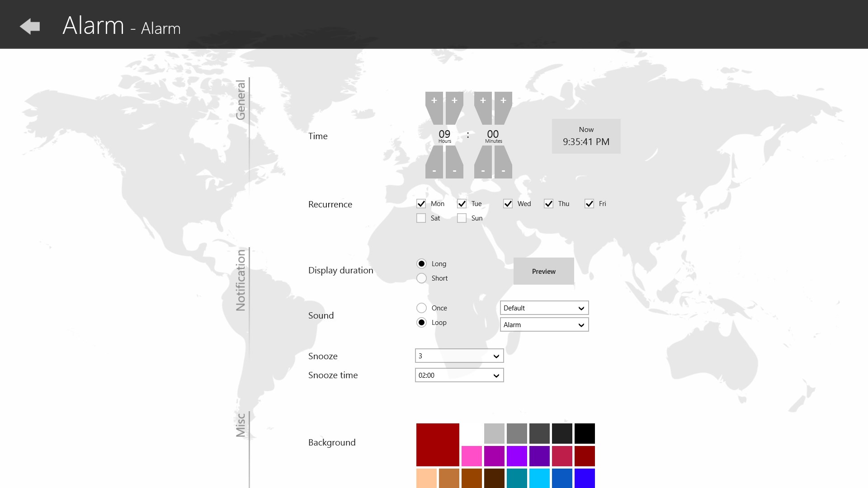Set time using the Now button
The image size is (868, 488).
(x=586, y=136)
